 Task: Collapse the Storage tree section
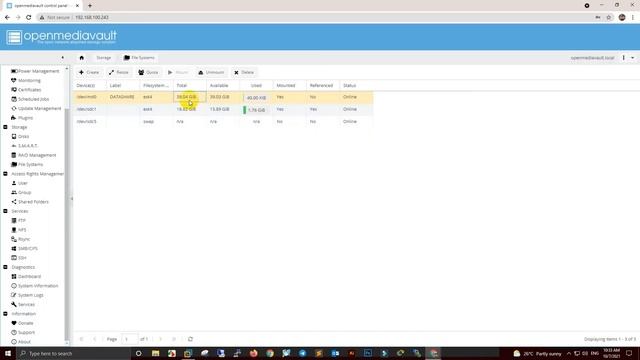[x=5, y=127]
